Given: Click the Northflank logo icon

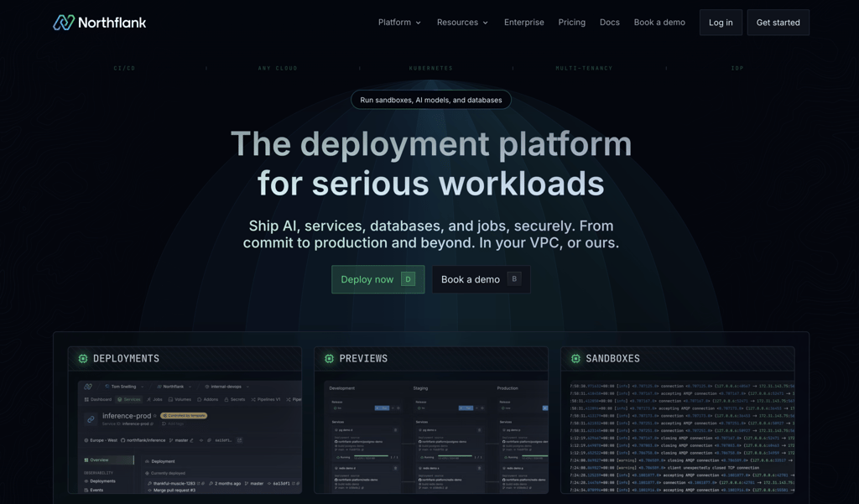Looking at the screenshot, I should point(64,23).
